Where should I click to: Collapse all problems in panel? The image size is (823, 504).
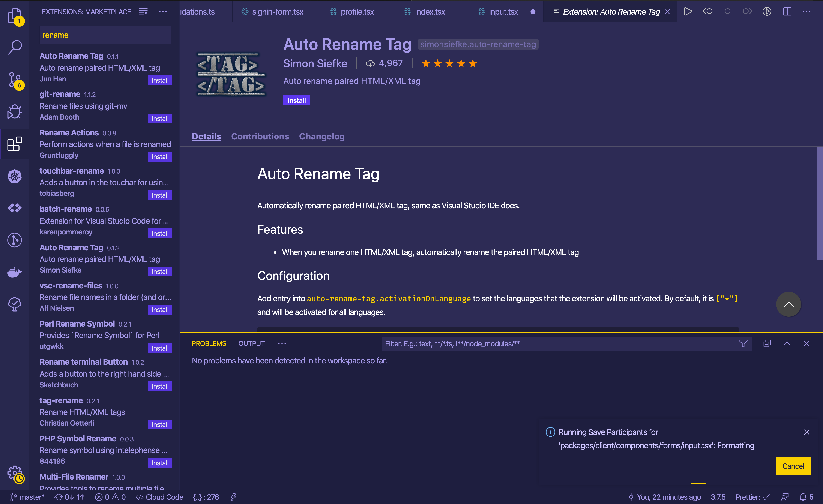tap(767, 343)
